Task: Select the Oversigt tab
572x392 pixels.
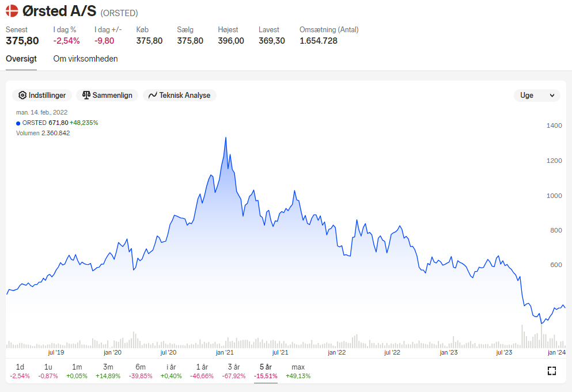Action: (21, 59)
